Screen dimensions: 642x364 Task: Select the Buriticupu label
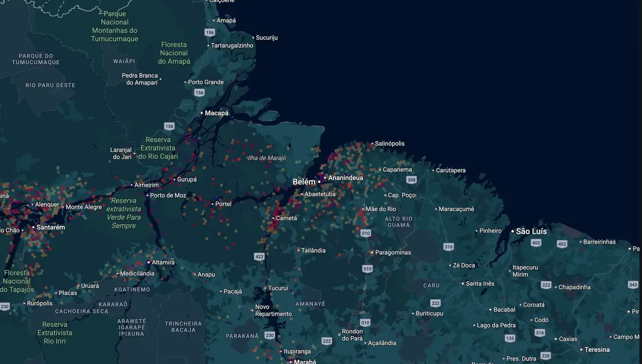coord(429,314)
